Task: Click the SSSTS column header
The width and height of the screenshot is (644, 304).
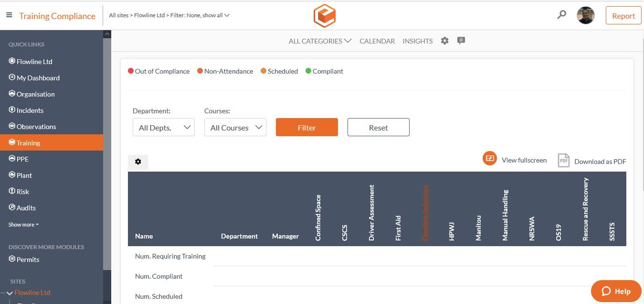Action: (x=612, y=231)
